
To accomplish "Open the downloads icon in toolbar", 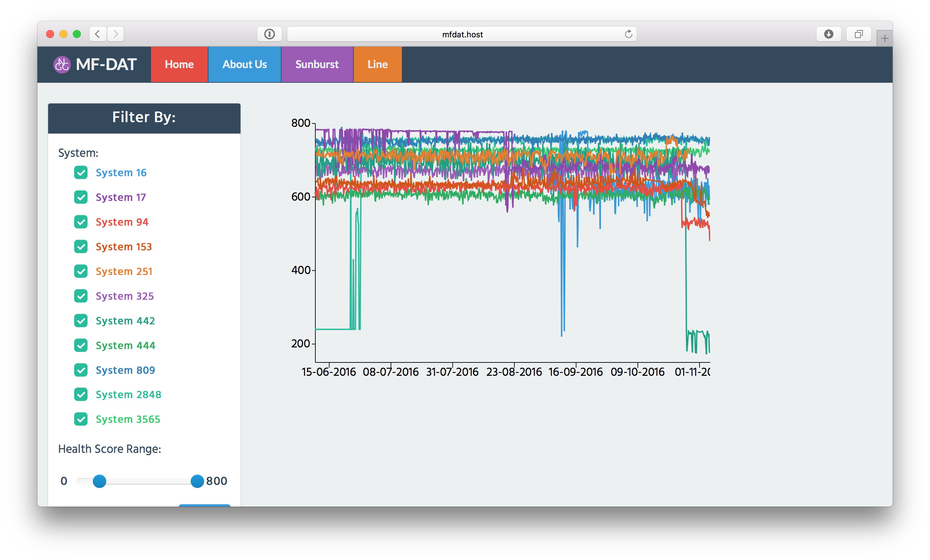I will (x=828, y=34).
